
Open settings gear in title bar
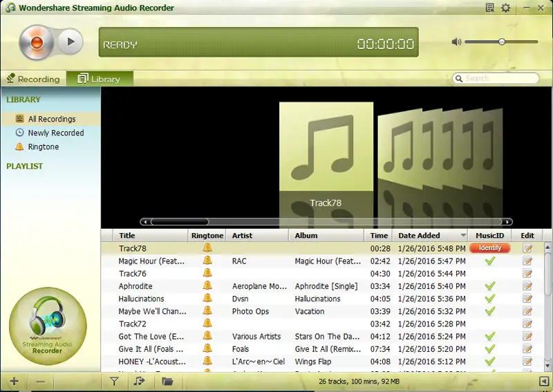(506, 8)
